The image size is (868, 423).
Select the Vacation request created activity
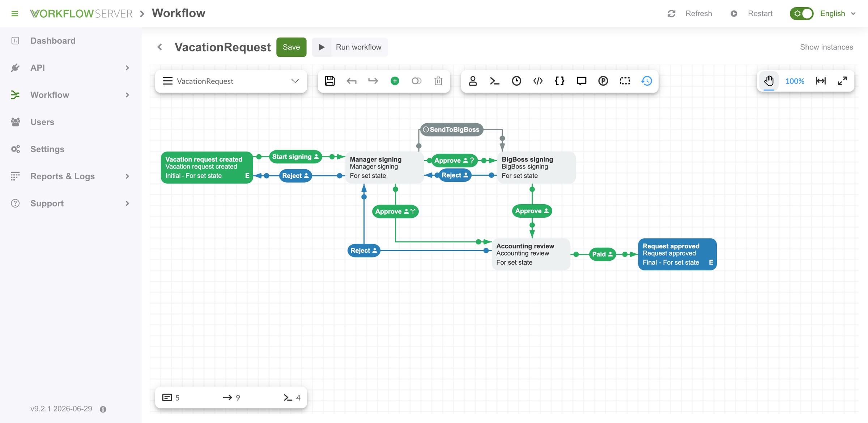click(x=207, y=167)
